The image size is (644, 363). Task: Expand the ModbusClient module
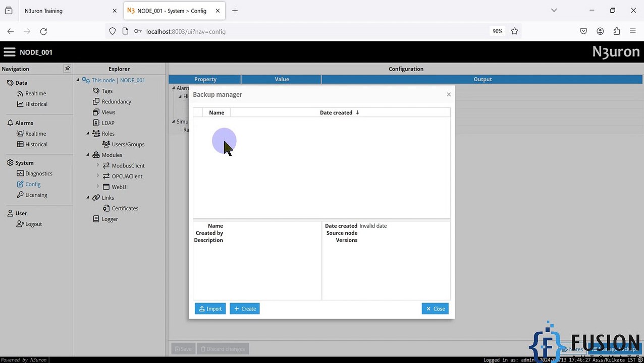[98, 165]
